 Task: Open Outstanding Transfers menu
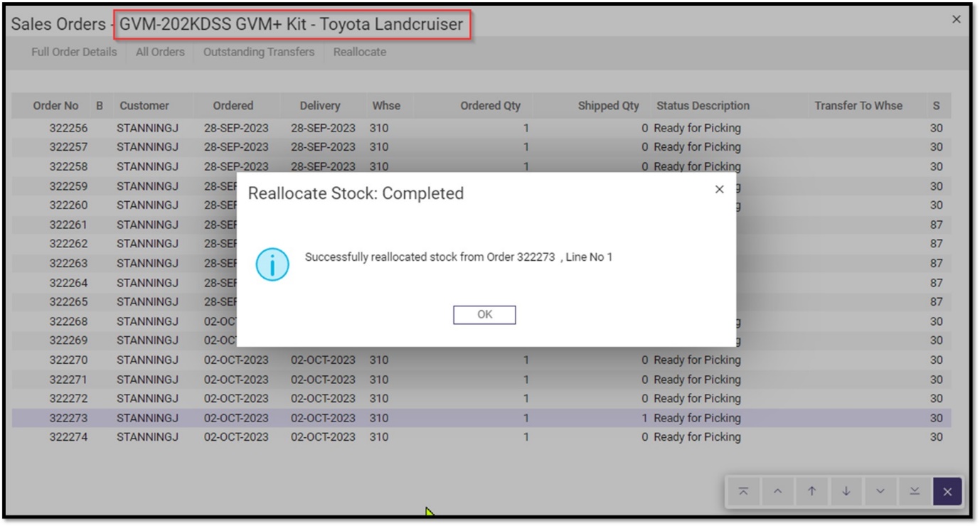259,52
